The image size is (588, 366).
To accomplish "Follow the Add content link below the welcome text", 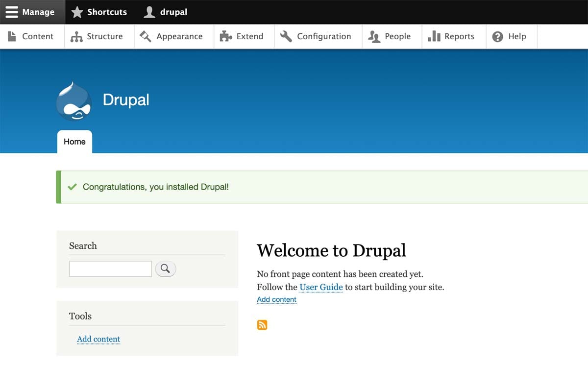I will tap(276, 299).
